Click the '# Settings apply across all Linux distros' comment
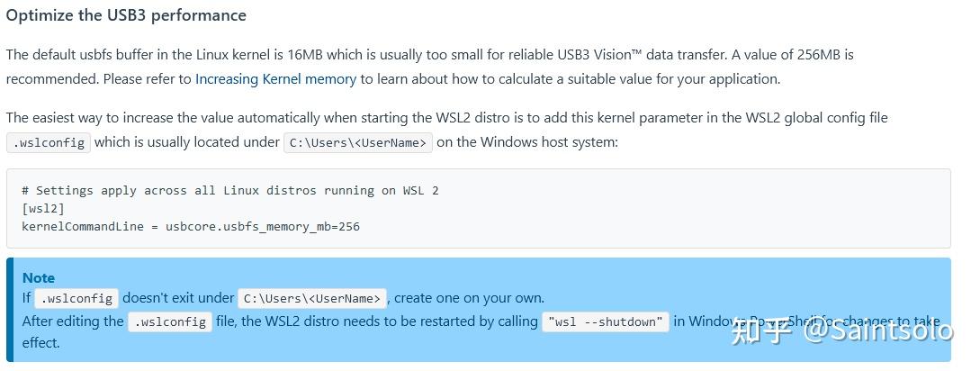 pyautogui.click(x=230, y=190)
